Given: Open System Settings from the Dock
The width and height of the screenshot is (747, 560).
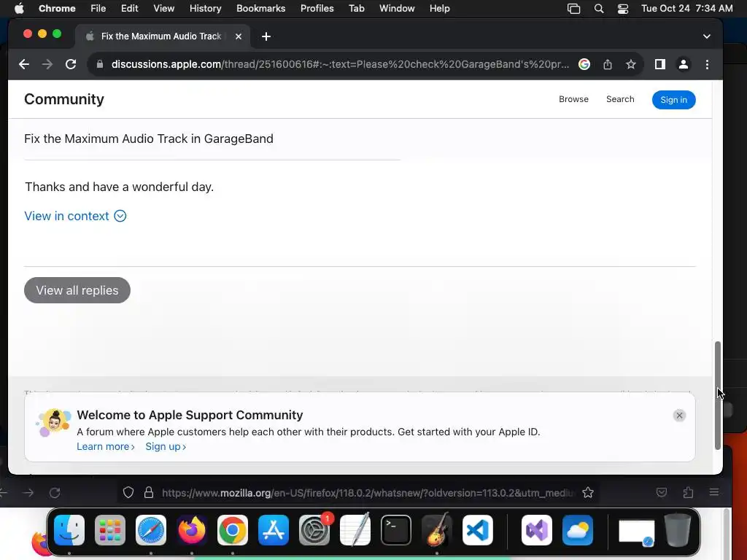Looking at the screenshot, I should 314,530.
